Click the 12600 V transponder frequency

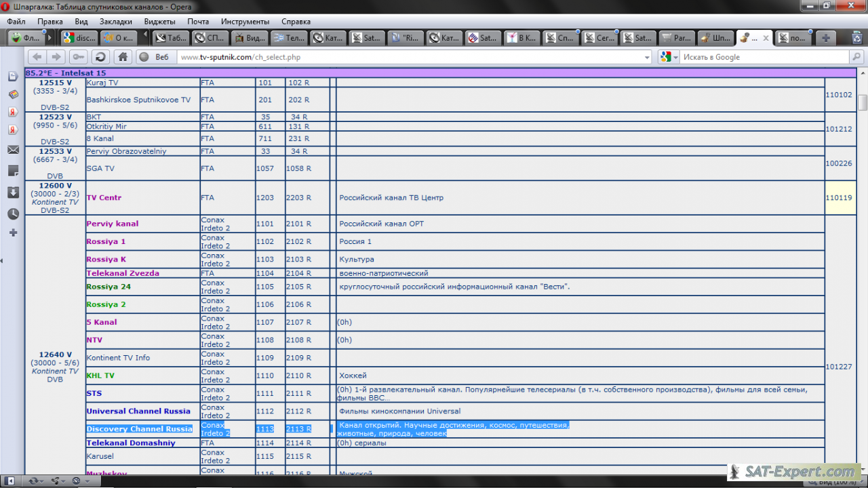[56, 186]
